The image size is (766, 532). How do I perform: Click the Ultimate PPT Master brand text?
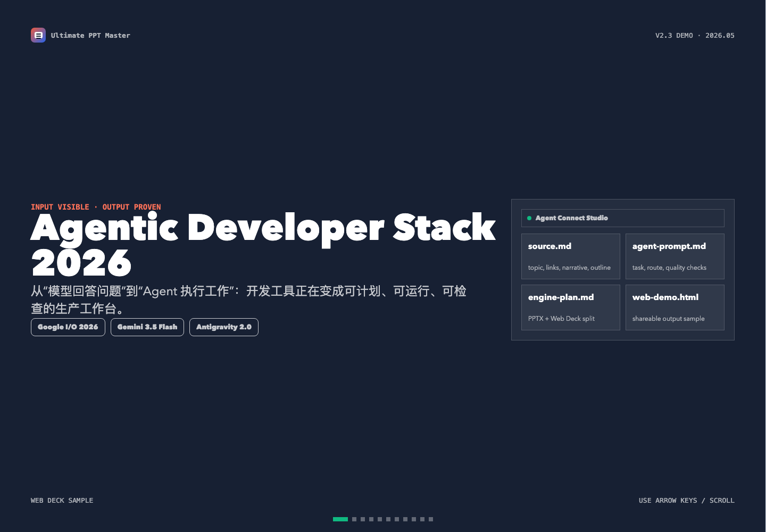coord(90,36)
